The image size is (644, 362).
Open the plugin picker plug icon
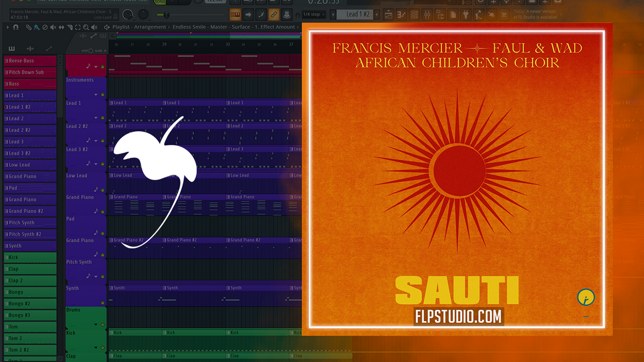pyautogui.click(x=465, y=14)
